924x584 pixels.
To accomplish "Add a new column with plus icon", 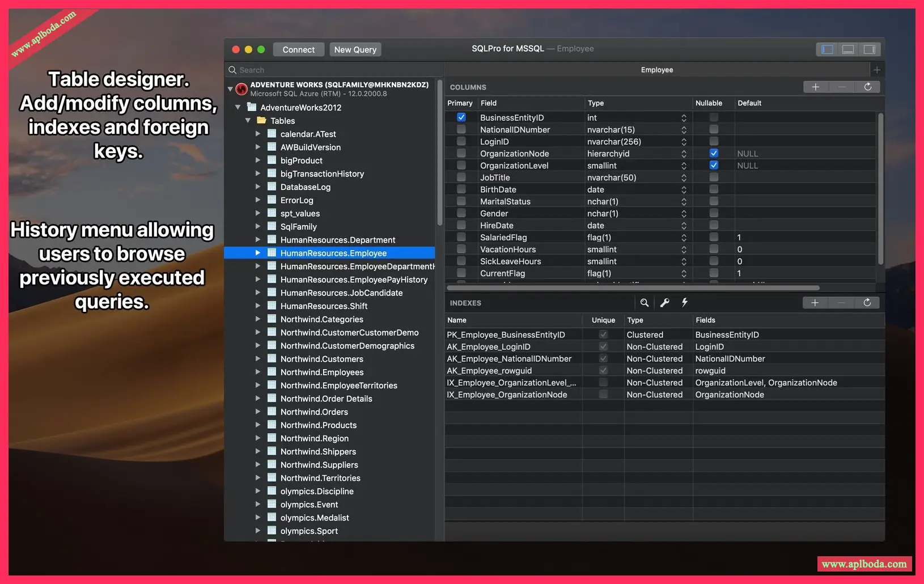I will (x=816, y=87).
